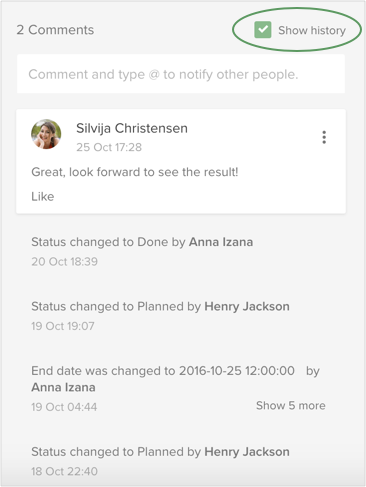
Task: Click the 25 Oct 17:28 comment timestamp
Action: tap(109, 147)
